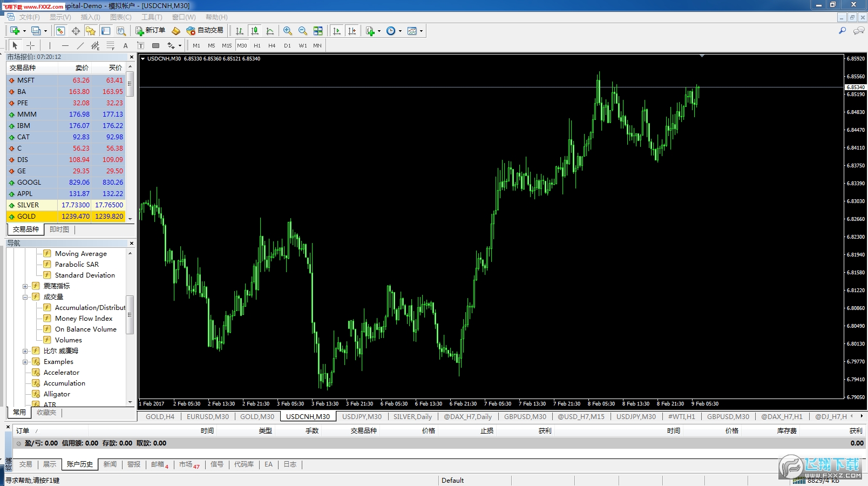Select the trendline drawing tool
This screenshot has width=868, height=486.
[x=80, y=46]
